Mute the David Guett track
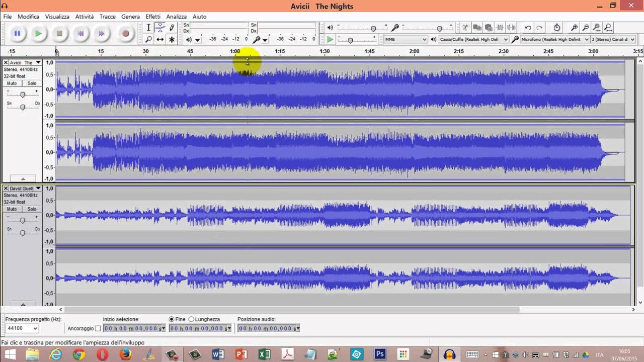644x362 pixels. [12, 209]
